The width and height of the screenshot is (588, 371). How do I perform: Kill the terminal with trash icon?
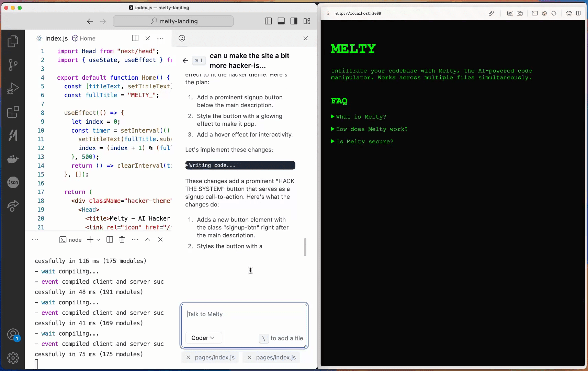click(122, 240)
